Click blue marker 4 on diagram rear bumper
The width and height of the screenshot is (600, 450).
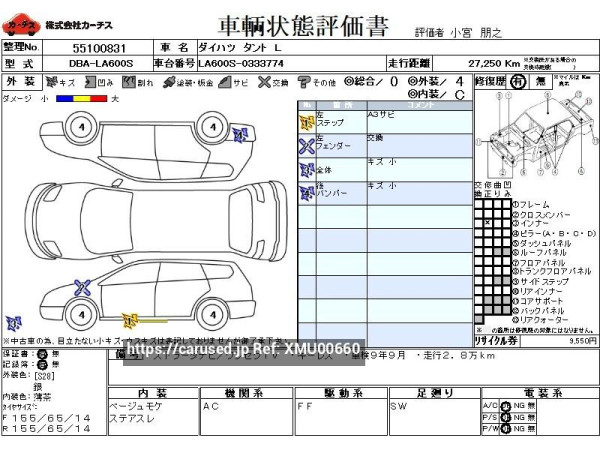click(x=240, y=135)
